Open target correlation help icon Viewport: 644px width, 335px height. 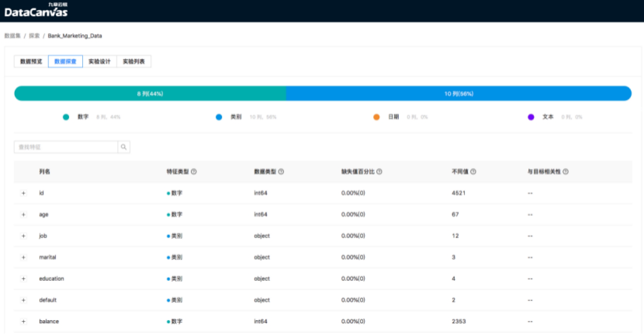[566, 171]
